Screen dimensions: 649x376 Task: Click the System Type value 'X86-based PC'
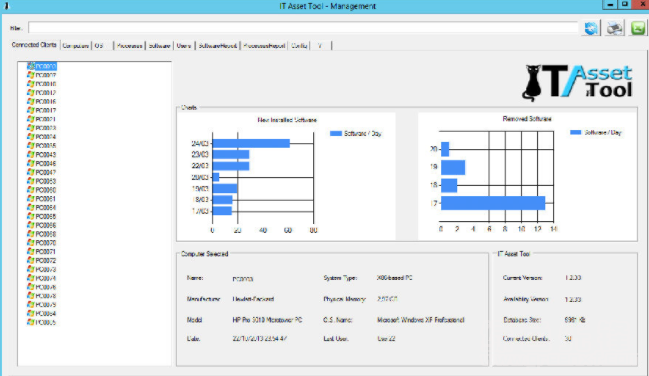pos(394,278)
